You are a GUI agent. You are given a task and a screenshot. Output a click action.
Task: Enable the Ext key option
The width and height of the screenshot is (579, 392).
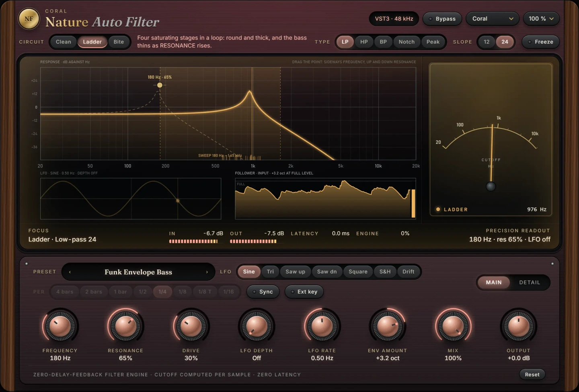pos(304,292)
